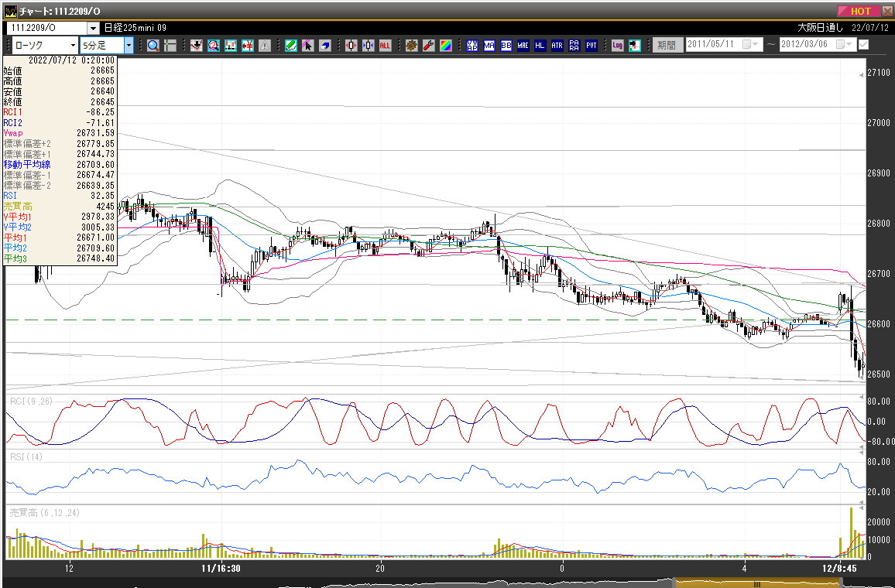
Task: Click the 売買高(6,12,24) volume panel label
Action: pyautogui.click(x=45, y=513)
